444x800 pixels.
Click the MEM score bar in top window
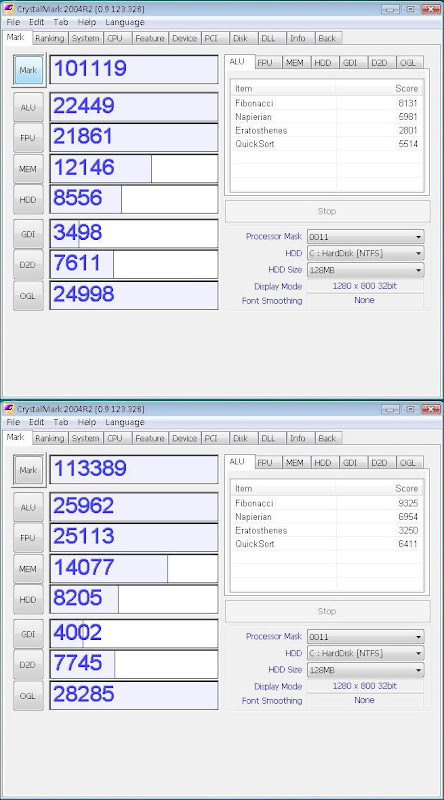point(134,168)
